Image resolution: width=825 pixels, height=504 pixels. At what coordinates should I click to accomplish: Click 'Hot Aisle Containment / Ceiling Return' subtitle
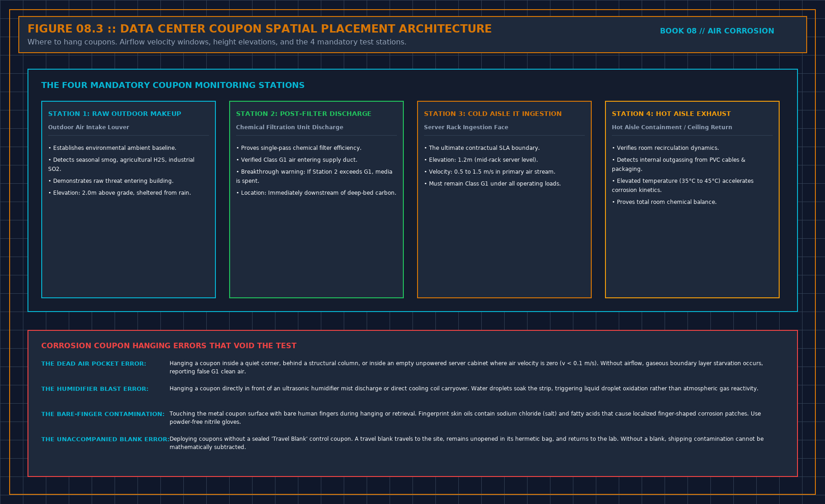[x=672, y=127]
